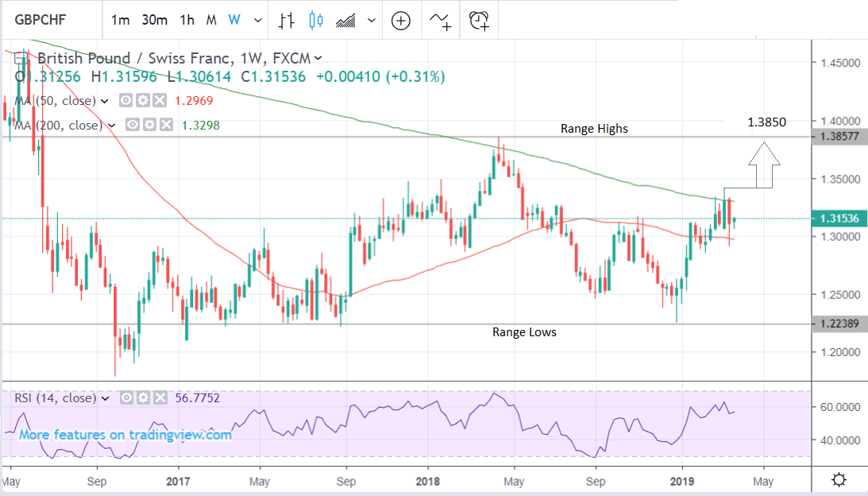The width and height of the screenshot is (868, 496).
Task: Open the More features on tradingview.com link
Action: point(125,435)
